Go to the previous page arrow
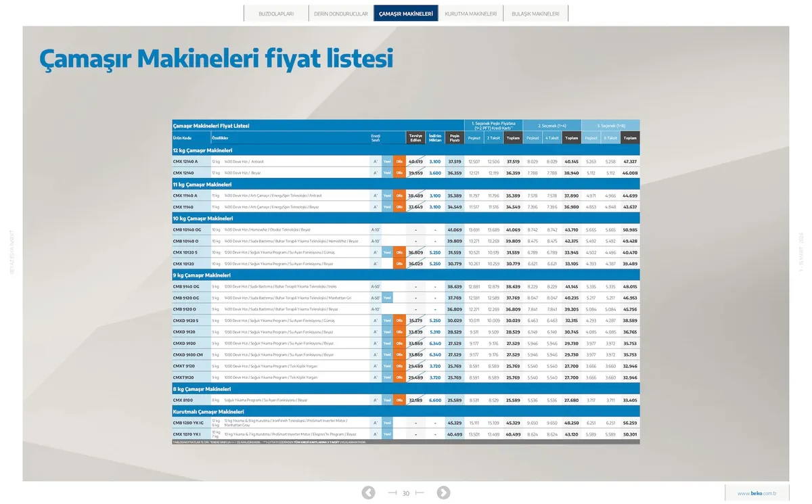 point(368,492)
